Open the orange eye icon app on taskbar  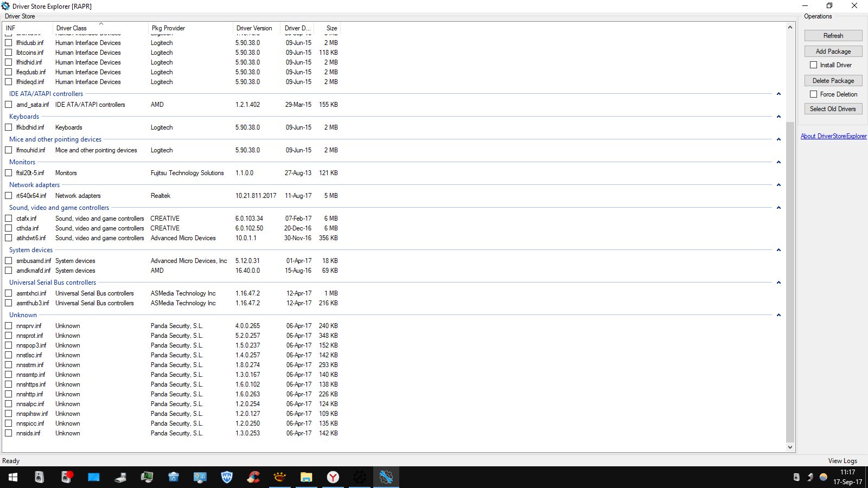pyautogui.click(x=280, y=477)
